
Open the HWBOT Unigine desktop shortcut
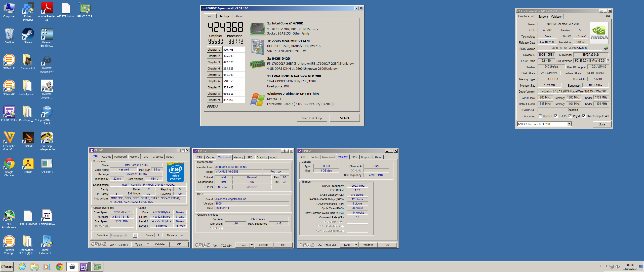(47, 89)
